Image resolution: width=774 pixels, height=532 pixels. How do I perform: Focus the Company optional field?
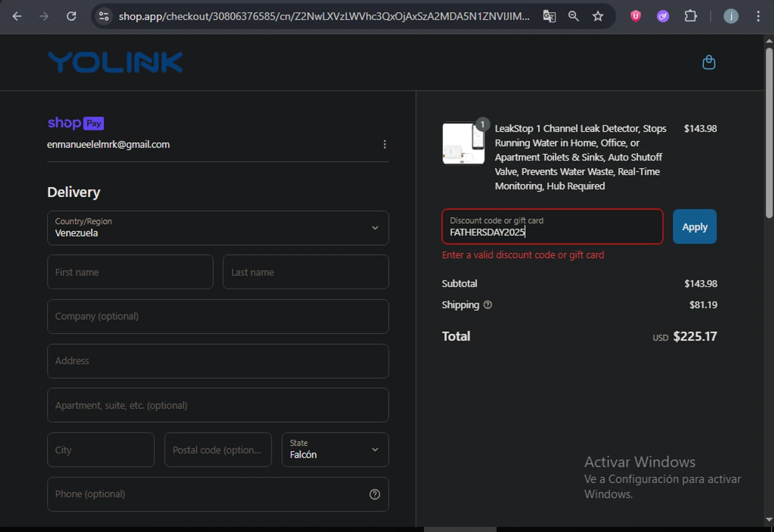pos(218,316)
